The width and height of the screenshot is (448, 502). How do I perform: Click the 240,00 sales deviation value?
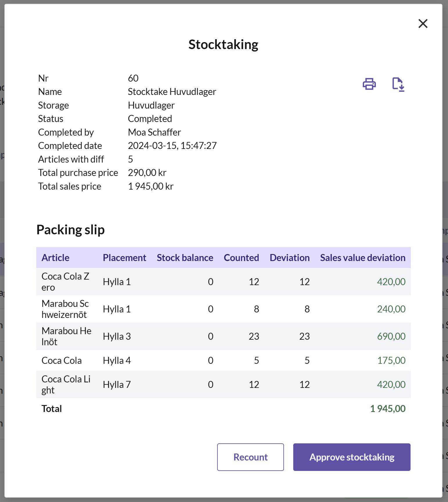pyautogui.click(x=391, y=309)
